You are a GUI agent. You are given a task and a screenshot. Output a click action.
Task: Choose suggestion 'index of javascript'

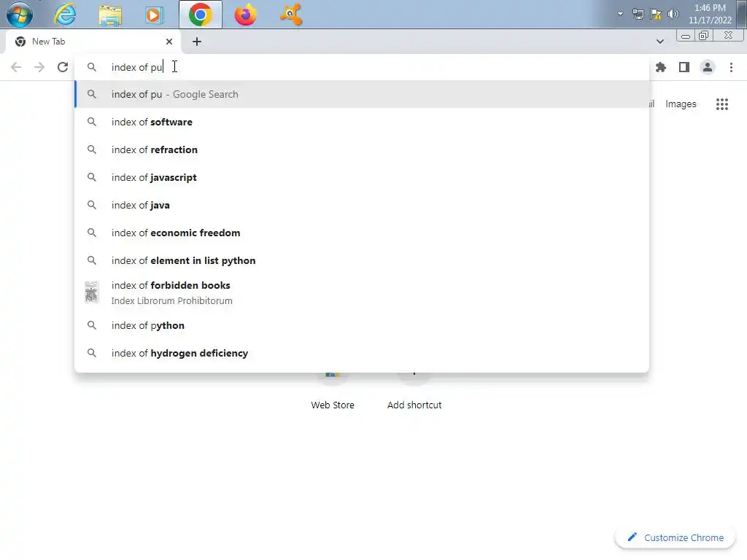362,177
